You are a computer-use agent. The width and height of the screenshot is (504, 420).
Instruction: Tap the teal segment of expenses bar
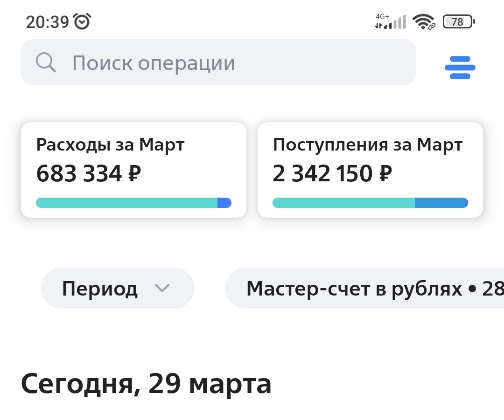(126, 203)
